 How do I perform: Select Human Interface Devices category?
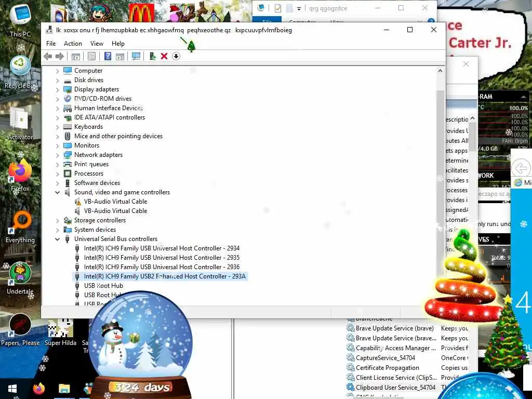[109, 108]
